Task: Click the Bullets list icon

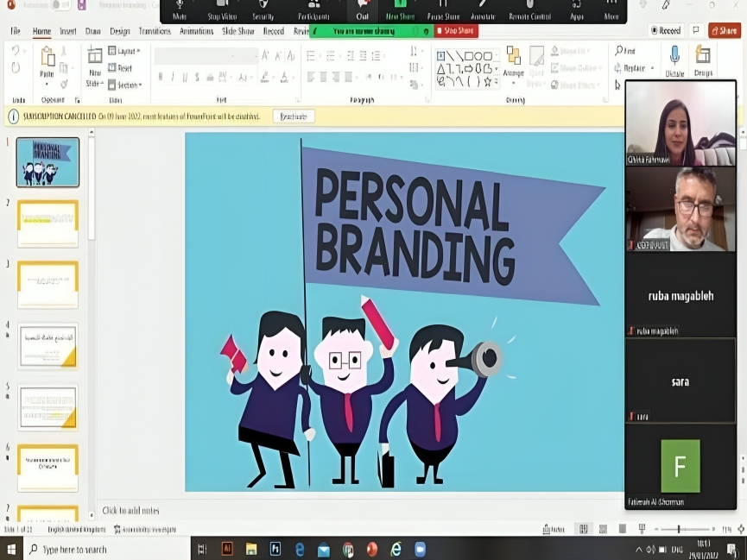Action: [x=311, y=56]
